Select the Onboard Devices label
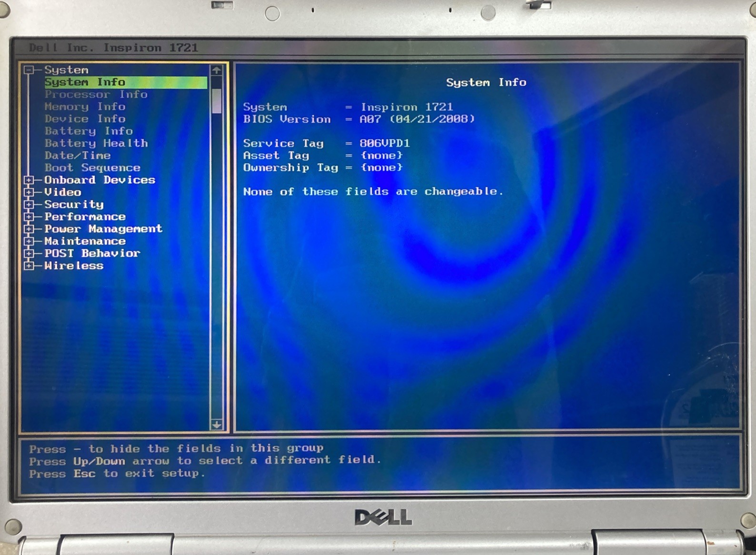 (100, 180)
